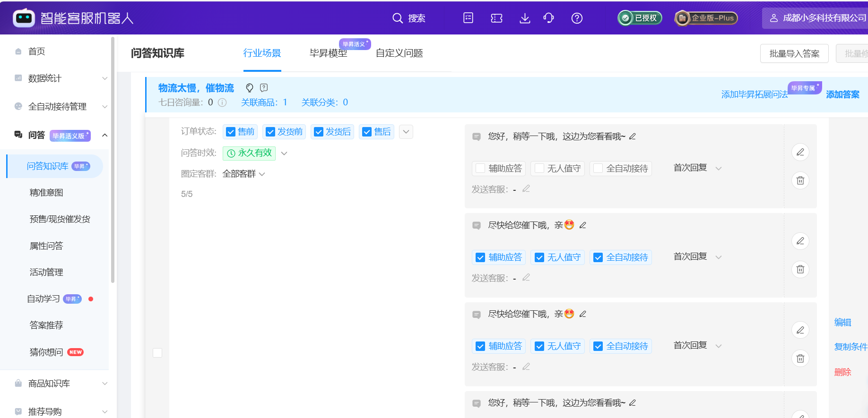Open the search icon in top bar
868x418 pixels.
398,18
